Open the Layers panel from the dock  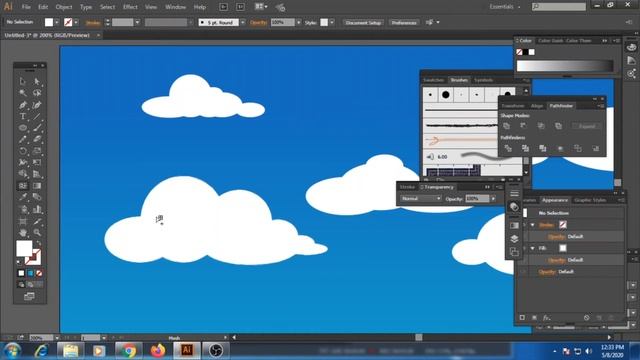[514, 239]
